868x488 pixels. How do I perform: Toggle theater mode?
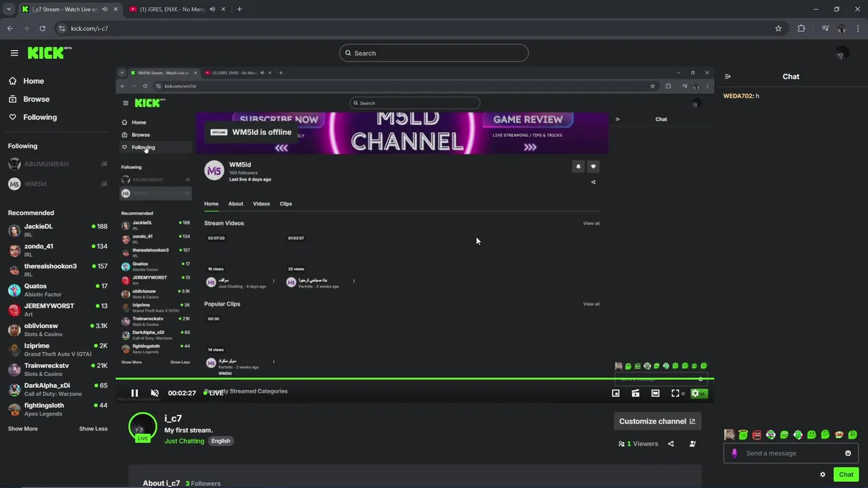(x=655, y=393)
